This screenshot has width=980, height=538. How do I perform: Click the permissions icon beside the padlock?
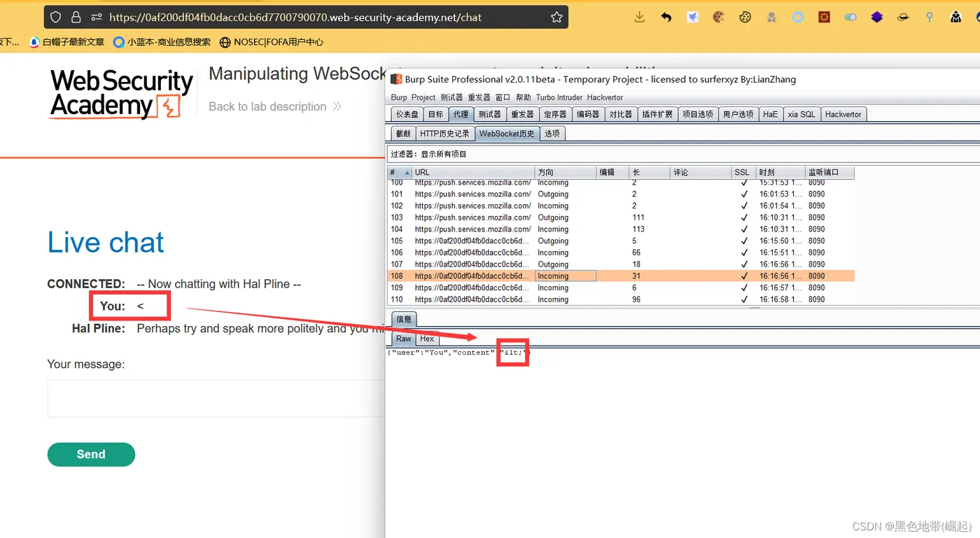click(x=97, y=17)
